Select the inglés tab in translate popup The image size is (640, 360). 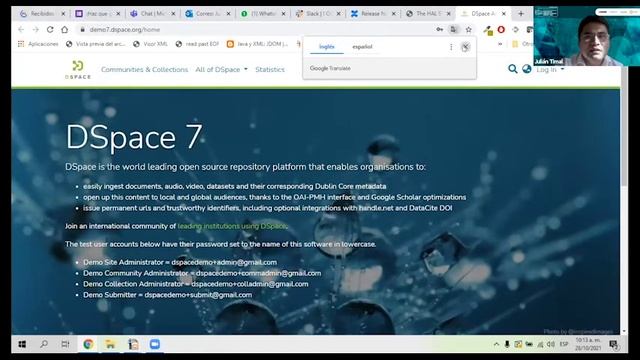327,47
